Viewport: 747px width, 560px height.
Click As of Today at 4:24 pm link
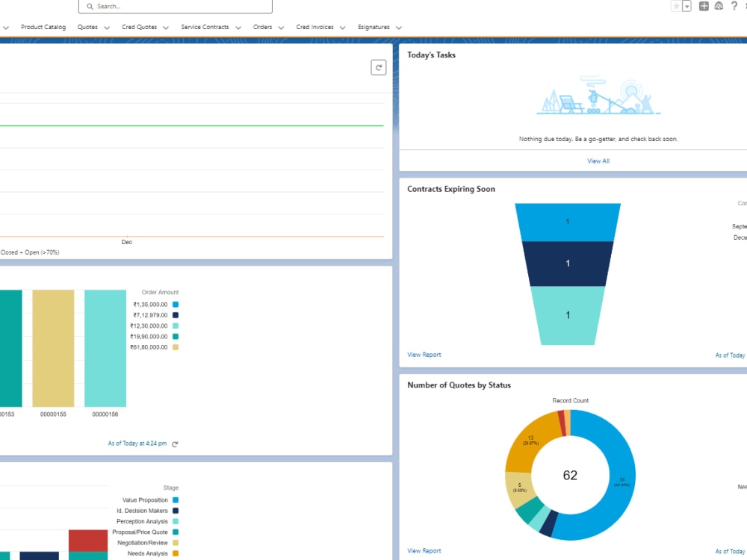pos(137,444)
